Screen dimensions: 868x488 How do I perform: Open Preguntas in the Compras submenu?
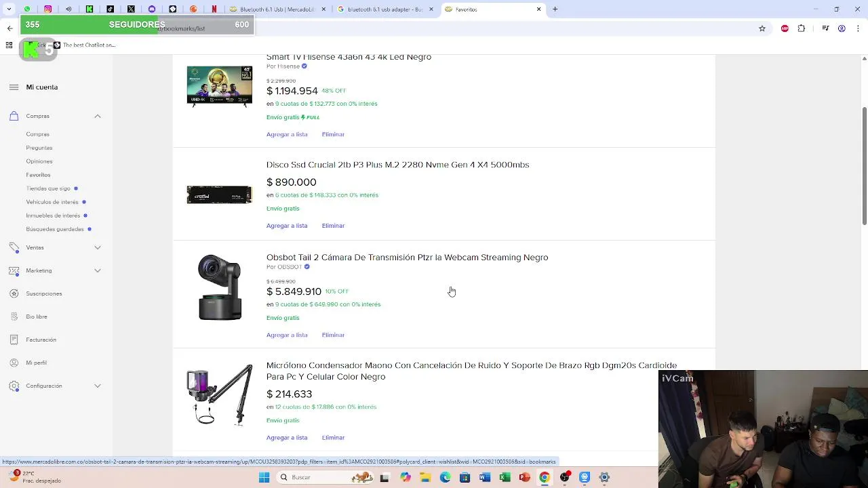(x=39, y=148)
